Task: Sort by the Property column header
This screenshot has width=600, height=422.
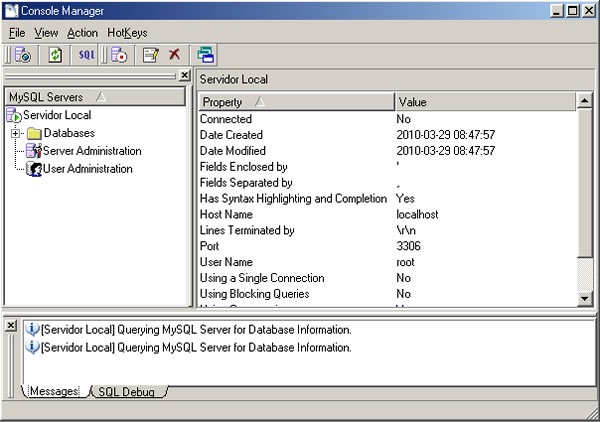Action: [x=297, y=102]
